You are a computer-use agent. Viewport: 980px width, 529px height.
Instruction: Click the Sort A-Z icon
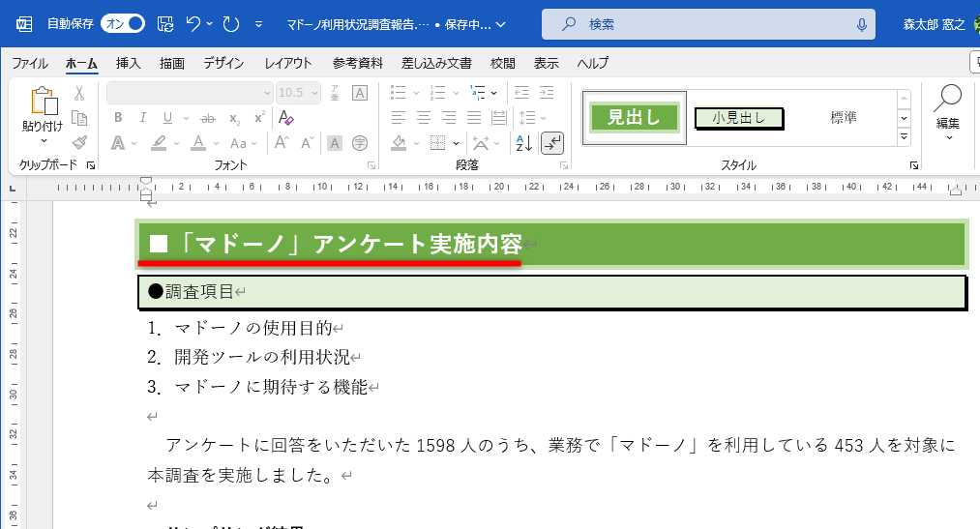tap(523, 143)
